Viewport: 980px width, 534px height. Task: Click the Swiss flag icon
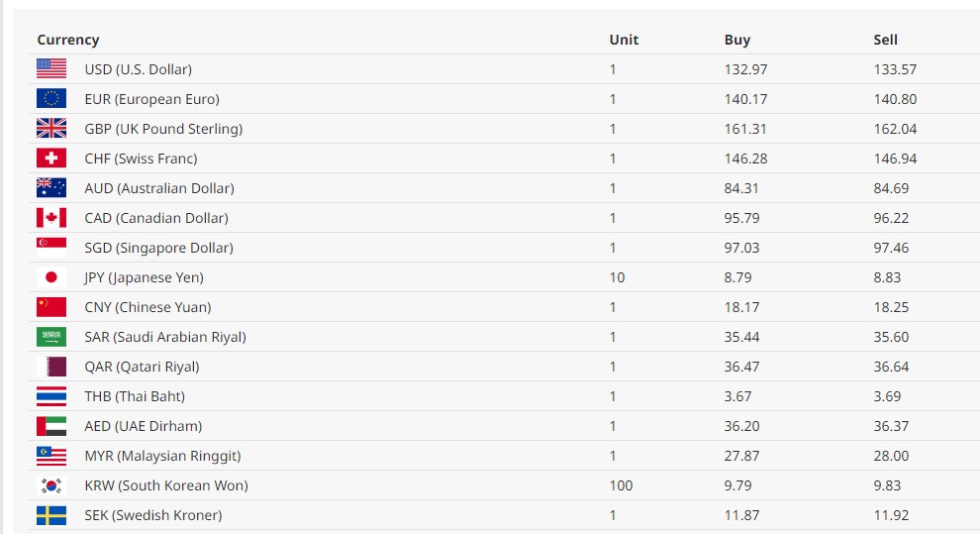click(x=51, y=159)
